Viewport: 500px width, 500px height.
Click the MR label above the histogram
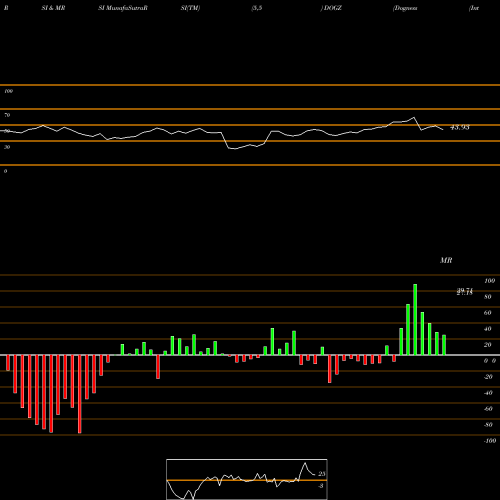pos(446,260)
